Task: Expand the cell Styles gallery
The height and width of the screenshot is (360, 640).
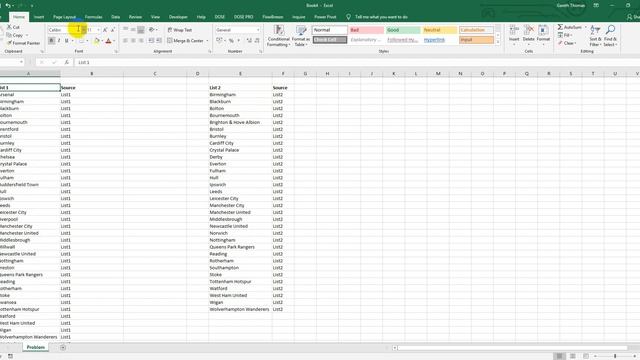Action: click(498, 42)
